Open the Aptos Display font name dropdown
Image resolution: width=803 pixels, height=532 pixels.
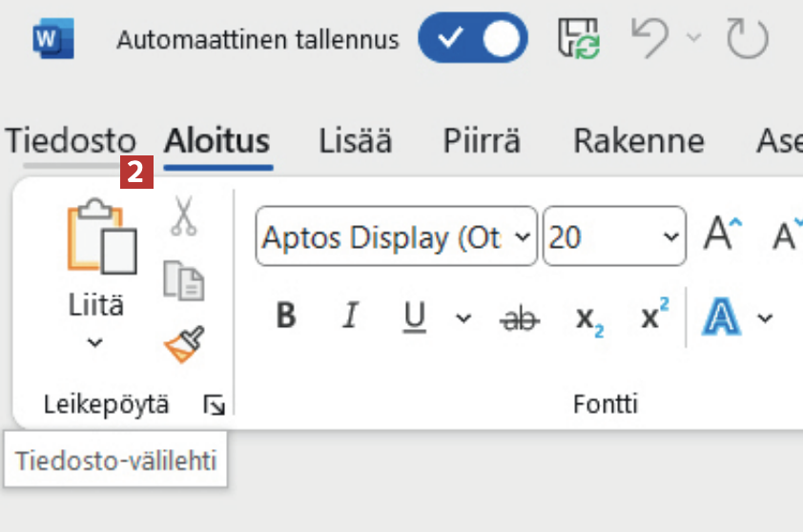click(521, 236)
